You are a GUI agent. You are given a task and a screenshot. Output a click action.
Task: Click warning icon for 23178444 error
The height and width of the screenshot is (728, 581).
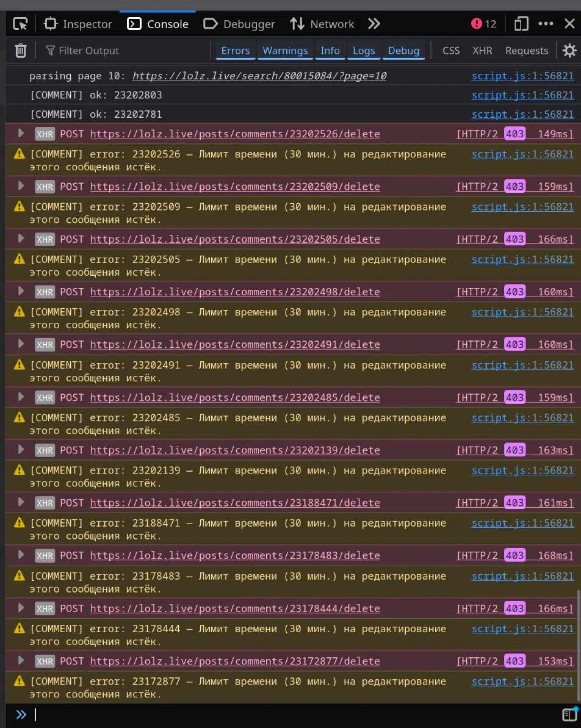[19, 628]
